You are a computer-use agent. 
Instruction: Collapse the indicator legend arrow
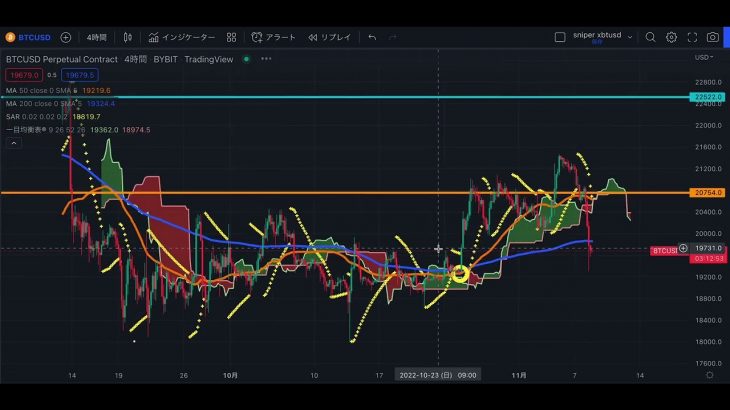pyautogui.click(x=14, y=143)
